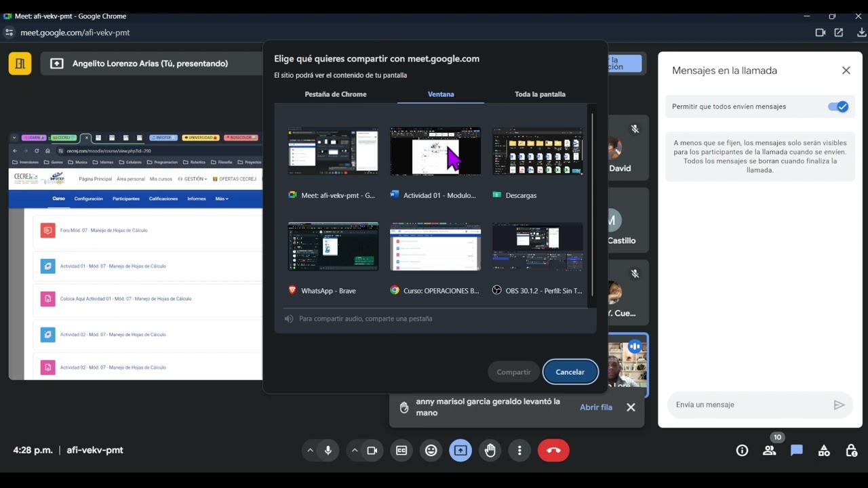Click the 'Abrir fila' link
Screen dimensions: 868x488
coord(596,407)
